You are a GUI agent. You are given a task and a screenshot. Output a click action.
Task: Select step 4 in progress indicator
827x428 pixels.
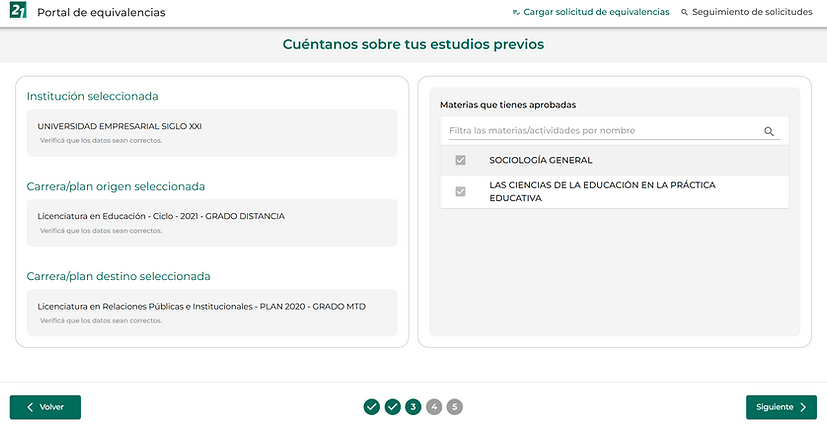click(x=434, y=407)
